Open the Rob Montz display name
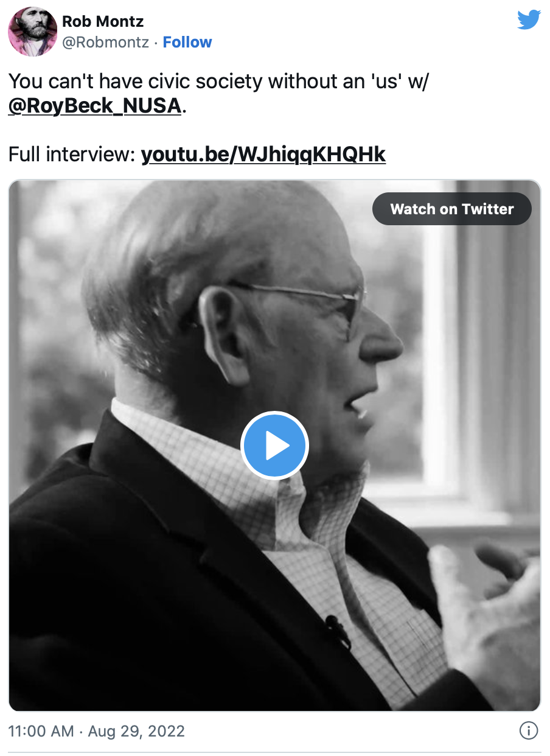This screenshot has width=550, height=756. click(103, 22)
